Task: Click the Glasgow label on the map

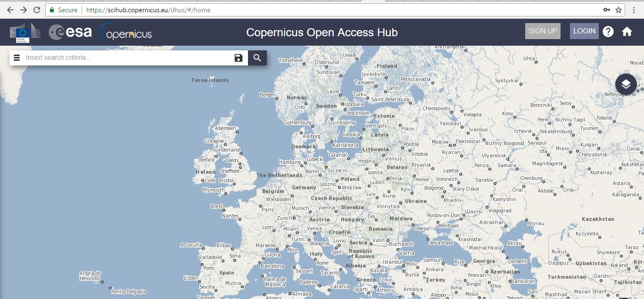Action: 214,141
